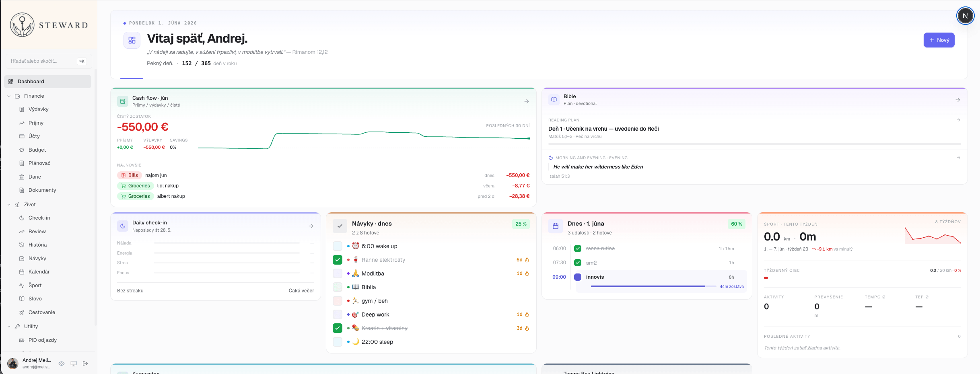Open the Slovo open-book icon in sidebar
The height and width of the screenshot is (374, 980).
tap(22, 299)
